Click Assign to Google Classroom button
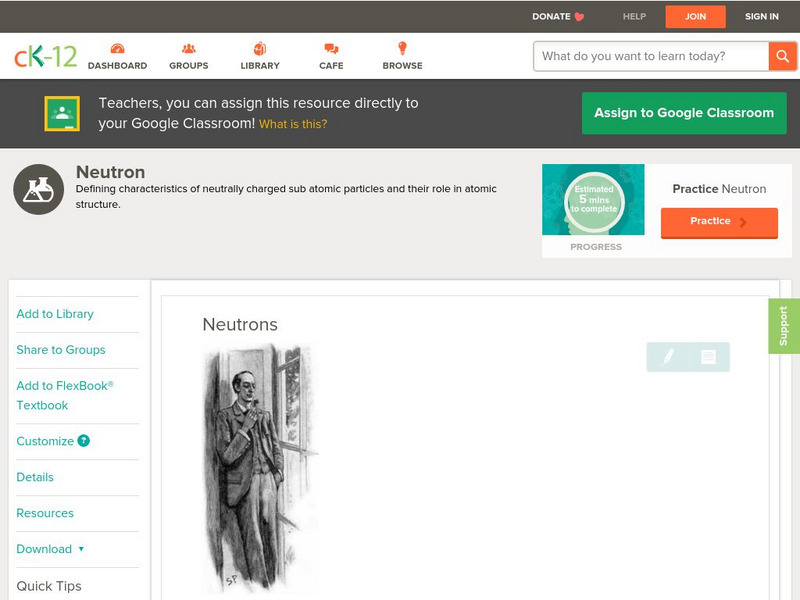 [x=684, y=113]
